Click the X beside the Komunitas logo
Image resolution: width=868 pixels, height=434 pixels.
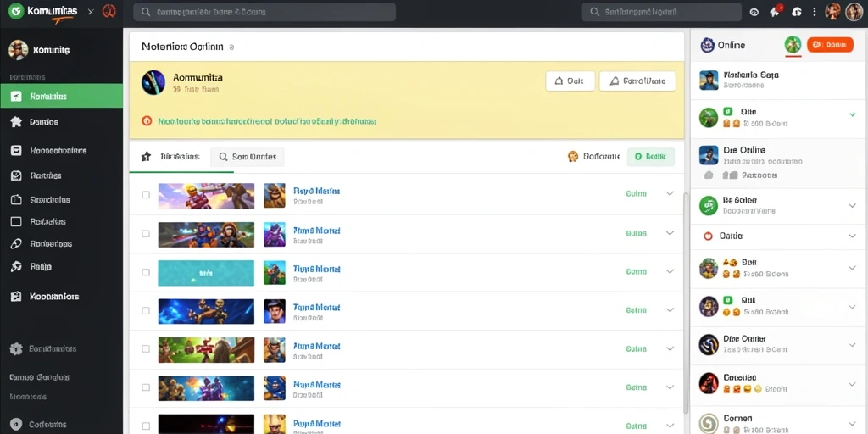coord(91,12)
